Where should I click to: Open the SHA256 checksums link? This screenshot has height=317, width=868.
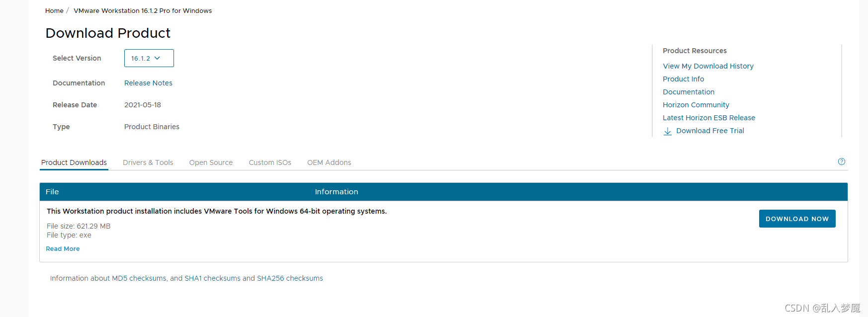tap(290, 278)
